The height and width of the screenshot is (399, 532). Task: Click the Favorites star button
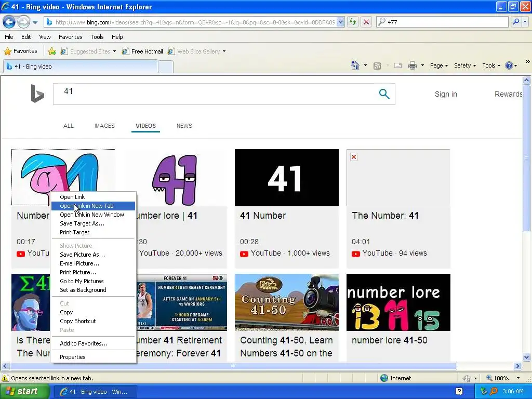click(x=20, y=51)
